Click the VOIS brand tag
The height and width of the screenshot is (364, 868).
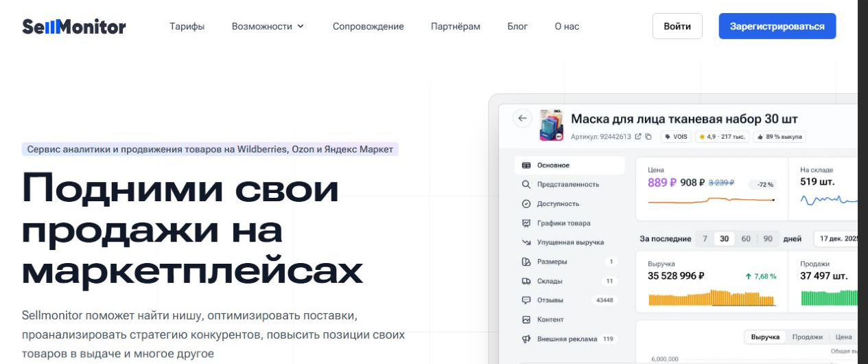(x=676, y=137)
